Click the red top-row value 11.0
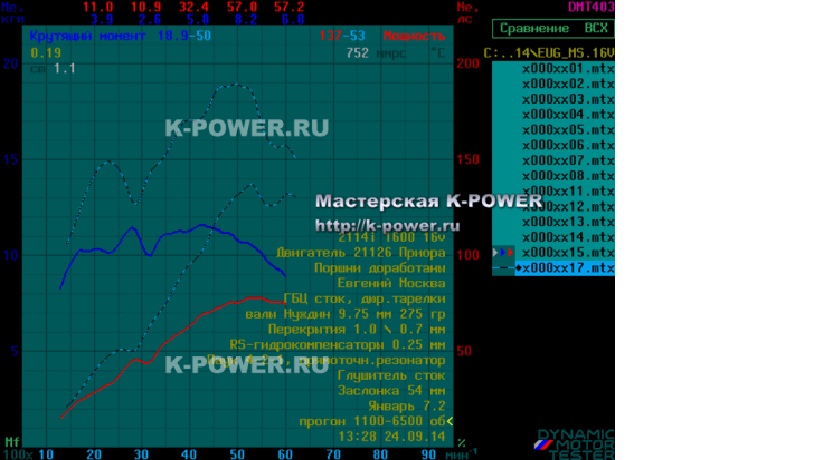Viewport: 819px width, 460px height. point(98,7)
